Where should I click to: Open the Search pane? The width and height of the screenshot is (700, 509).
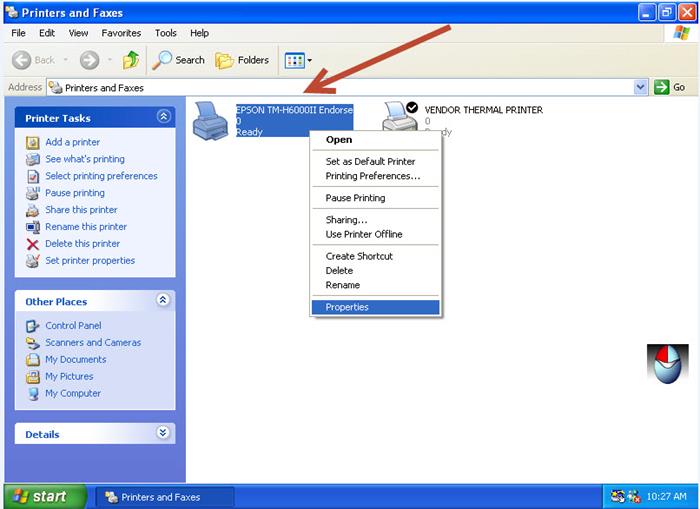tap(178, 60)
